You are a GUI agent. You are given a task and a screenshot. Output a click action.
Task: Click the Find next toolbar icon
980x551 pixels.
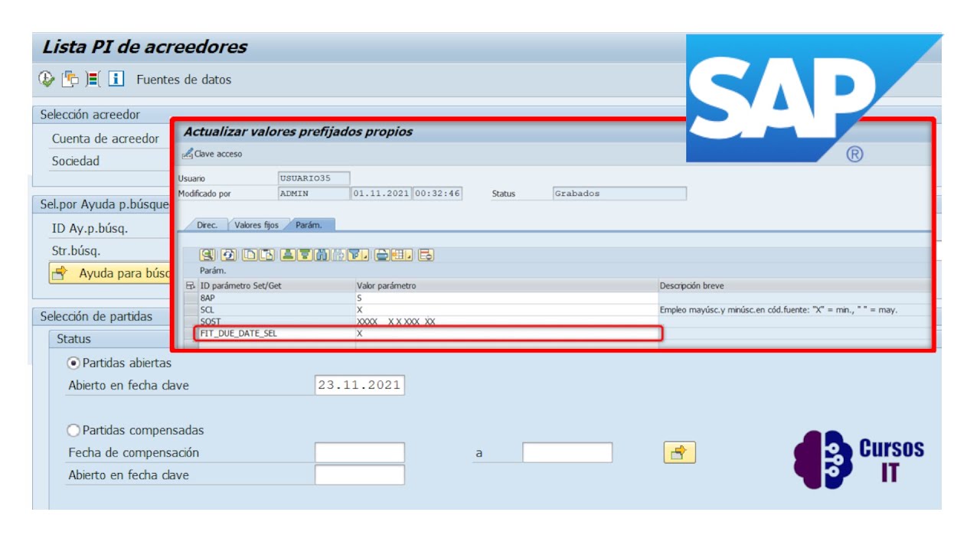coord(338,255)
